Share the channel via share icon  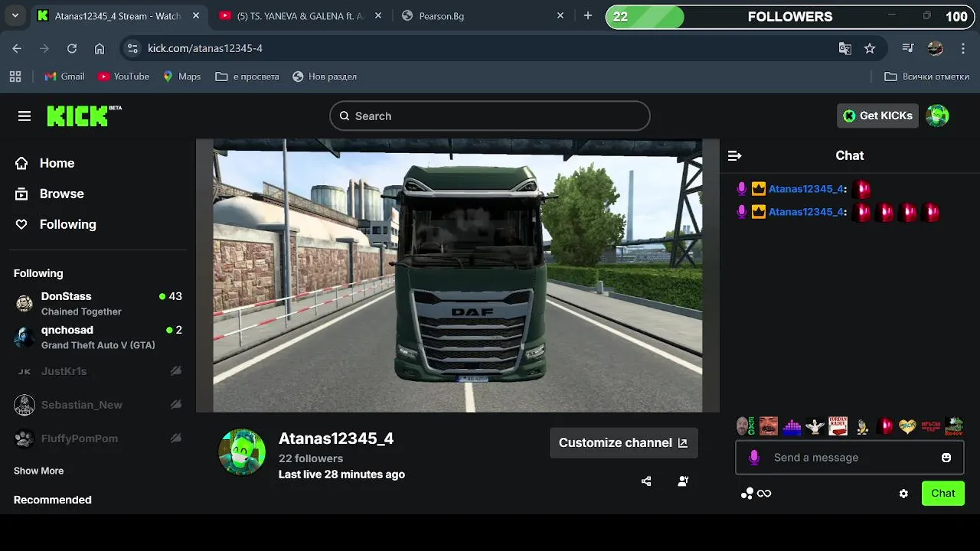646,481
